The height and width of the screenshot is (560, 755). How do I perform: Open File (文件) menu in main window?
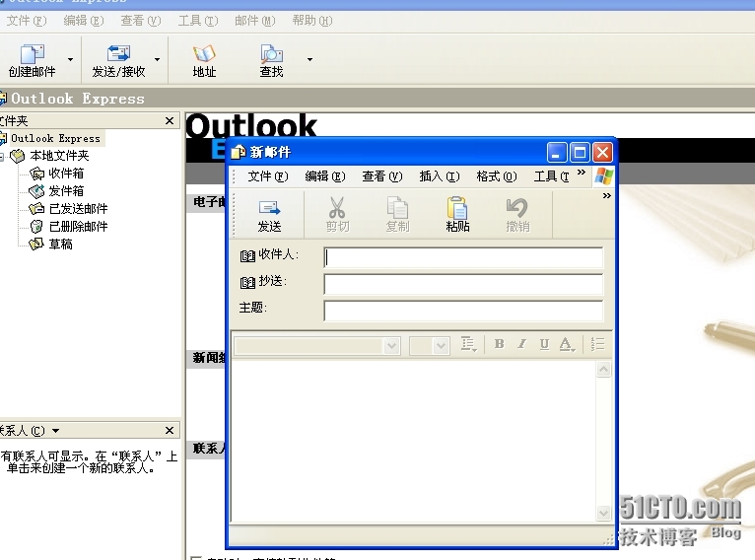[x=27, y=21]
